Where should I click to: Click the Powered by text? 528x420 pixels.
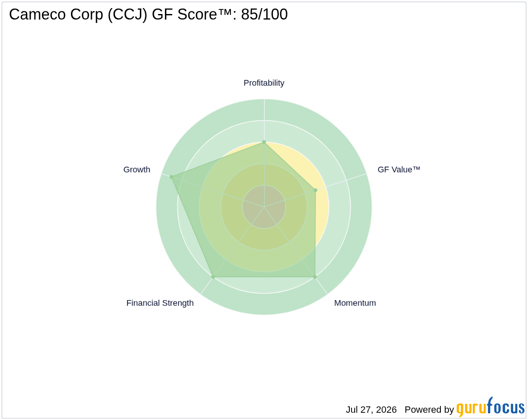pyautogui.click(x=429, y=409)
